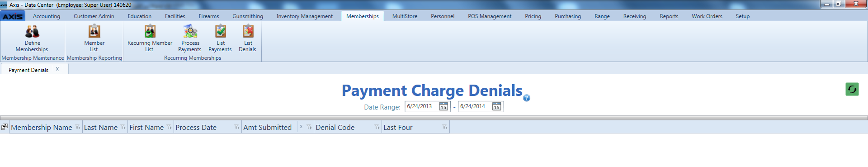Filter the Denial Code column

pos(377,127)
